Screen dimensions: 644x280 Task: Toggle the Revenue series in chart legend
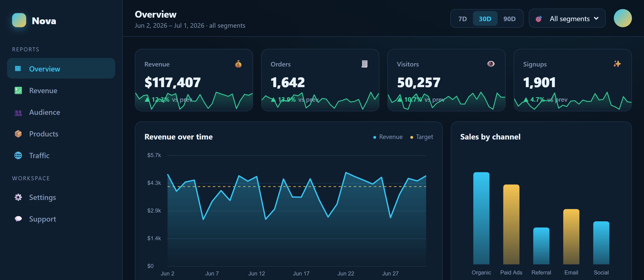(388, 137)
